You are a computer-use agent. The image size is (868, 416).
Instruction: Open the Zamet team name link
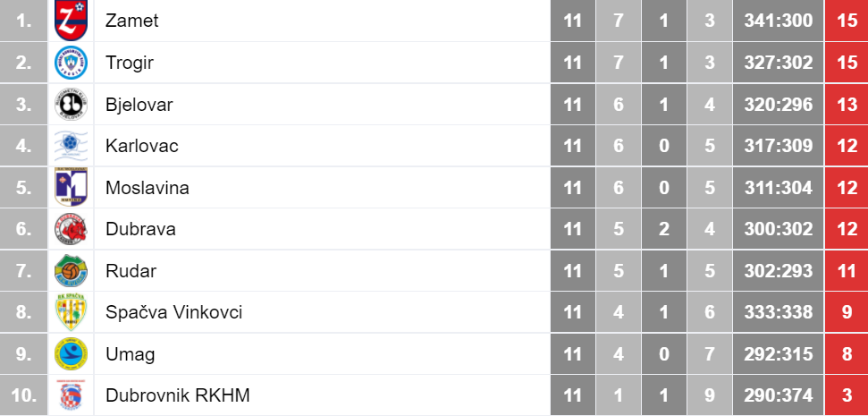click(x=131, y=21)
